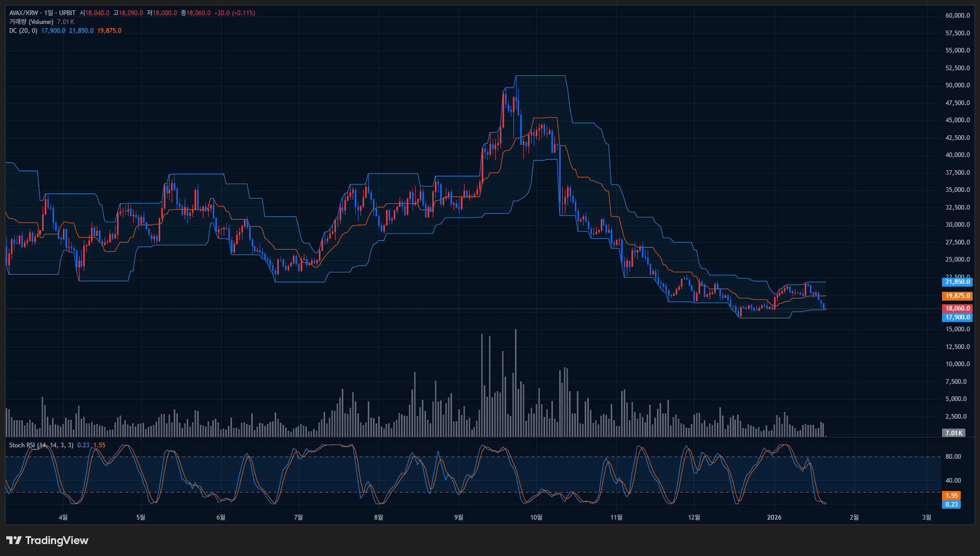
Task: Click the 10월 label on time axis
Action: (x=536, y=517)
